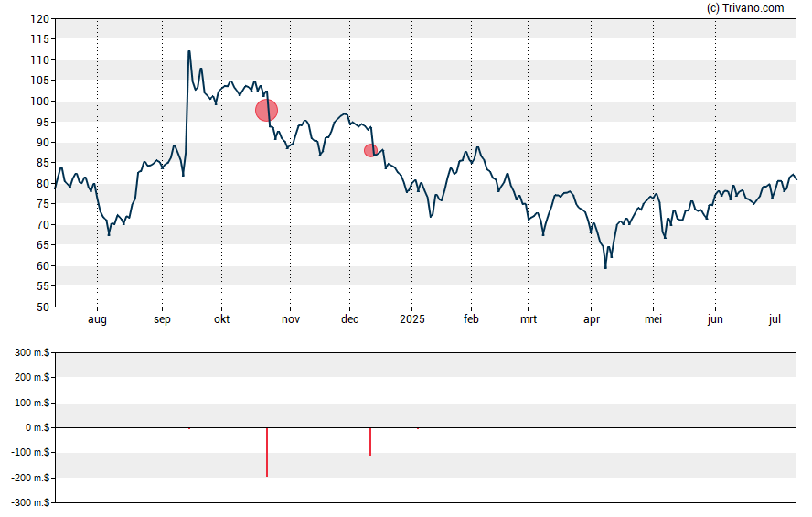Click the 'nov' month label
Screen dimensions: 812x517
pos(291,319)
